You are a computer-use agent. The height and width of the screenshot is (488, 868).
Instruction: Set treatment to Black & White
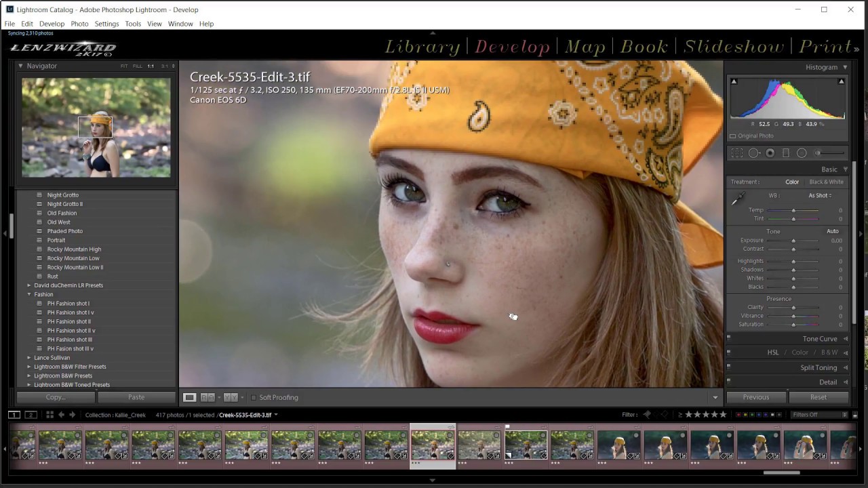coord(826,182)
